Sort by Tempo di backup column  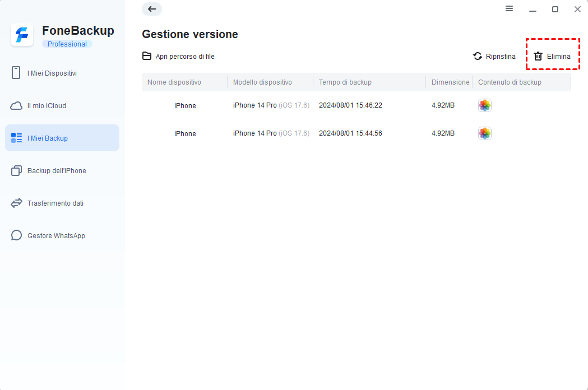coord(345,82)
